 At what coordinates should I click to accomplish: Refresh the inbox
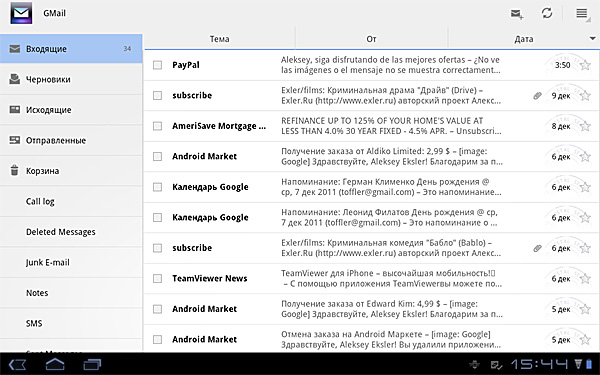click(547, 13)
